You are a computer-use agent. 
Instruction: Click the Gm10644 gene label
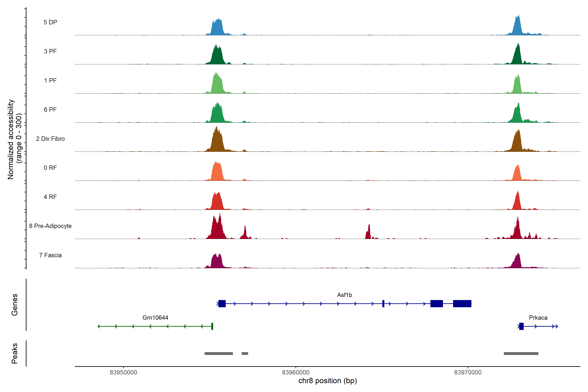coord(155,318)
